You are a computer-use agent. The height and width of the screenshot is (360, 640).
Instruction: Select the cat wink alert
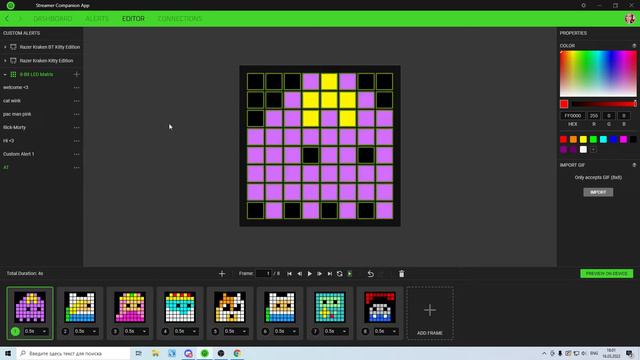click(x=12, y=101)
